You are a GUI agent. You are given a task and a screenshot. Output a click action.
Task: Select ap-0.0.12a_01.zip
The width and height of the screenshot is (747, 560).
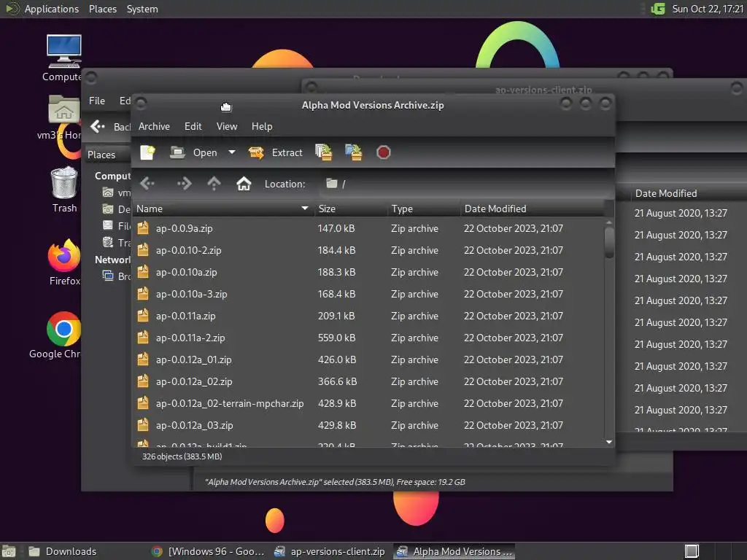click(368, 359)
